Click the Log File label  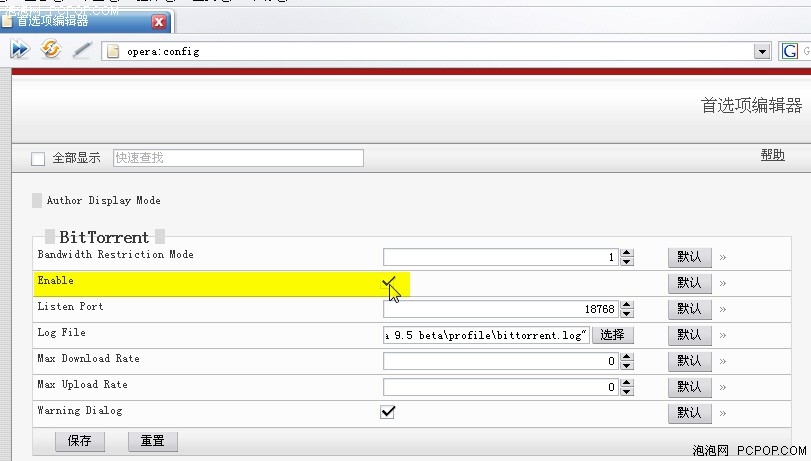pyautogui.click(x=62, y=332)
